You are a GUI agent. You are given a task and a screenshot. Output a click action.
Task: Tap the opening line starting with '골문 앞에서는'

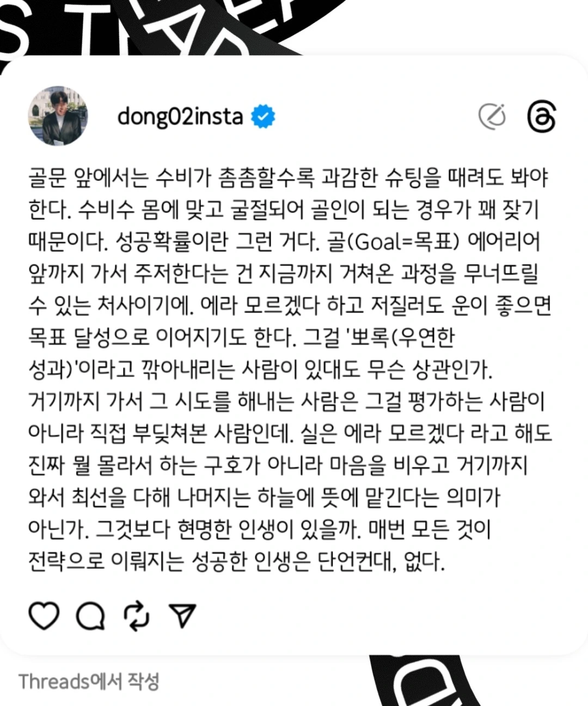point(288,178)
